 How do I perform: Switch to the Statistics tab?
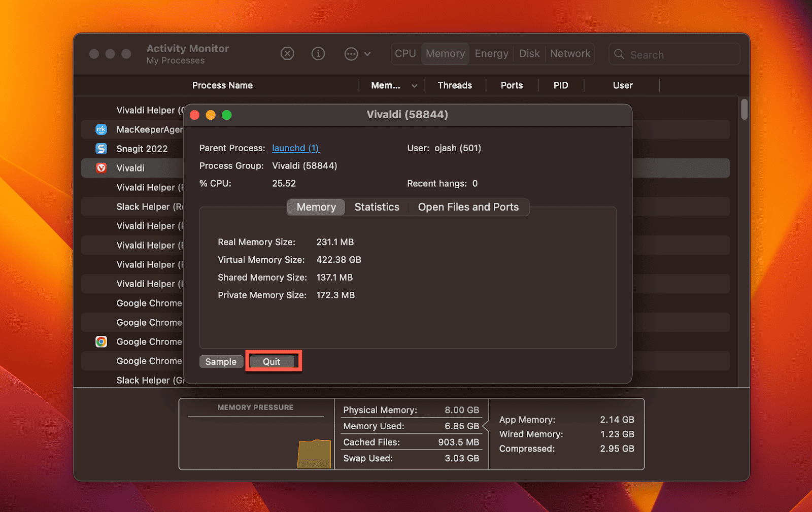tap(377, 207)
